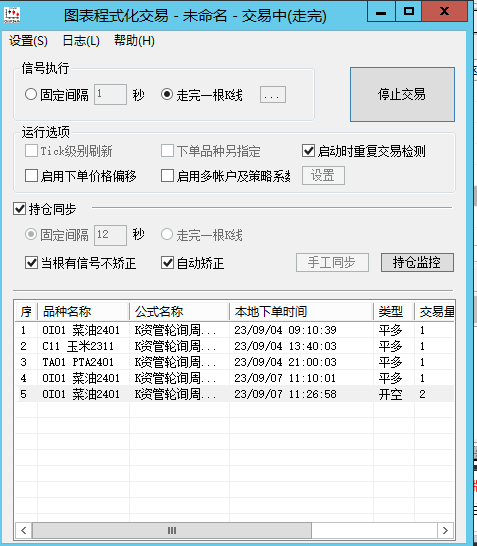
Task: Select row 1 OI01 菜油2401
Action: 234,330
